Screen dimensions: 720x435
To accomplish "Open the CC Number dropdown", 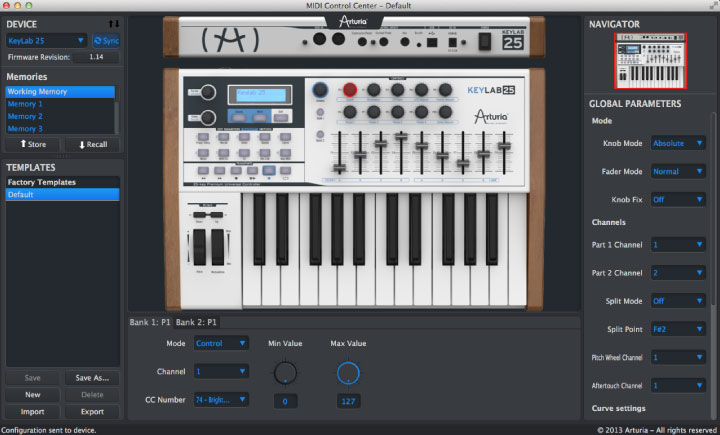I will tap(221, 400).
